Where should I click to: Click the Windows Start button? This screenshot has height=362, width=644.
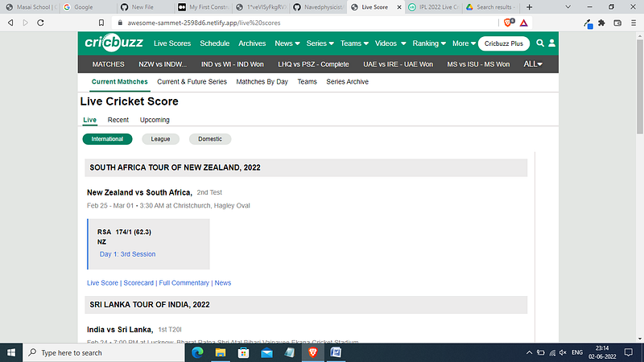tap(11, 352)
